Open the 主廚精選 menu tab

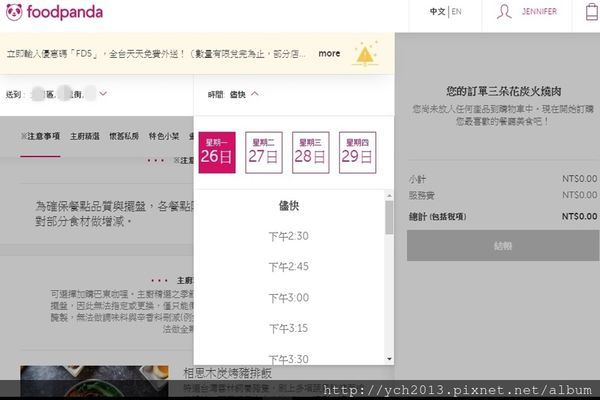pyautogui.click(x=85, y=136)
